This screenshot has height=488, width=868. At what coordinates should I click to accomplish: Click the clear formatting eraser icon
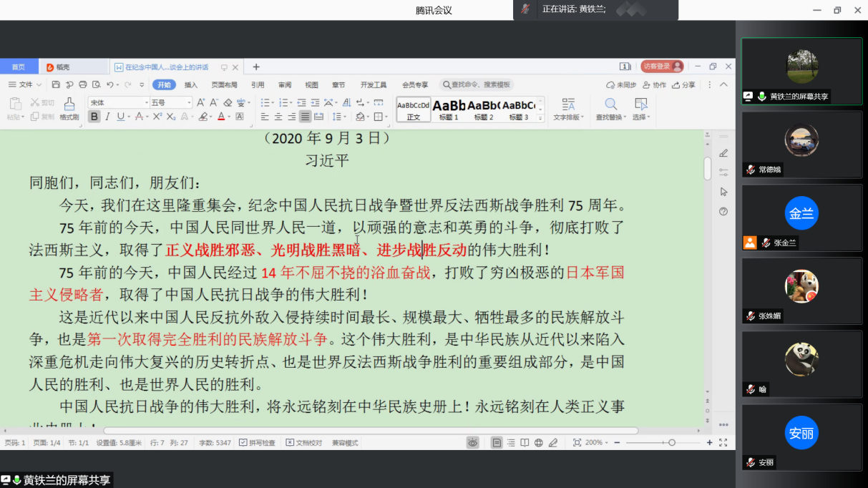point(228,102)
